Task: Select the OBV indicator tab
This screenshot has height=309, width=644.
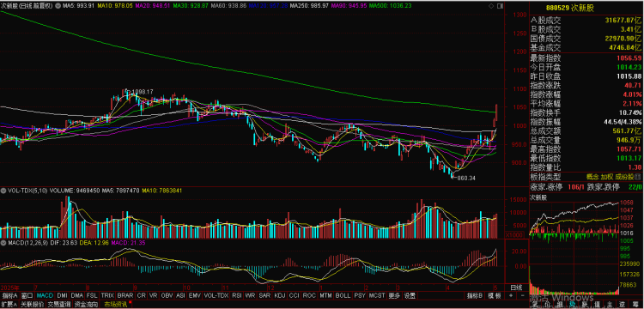Action: (167, 295)
